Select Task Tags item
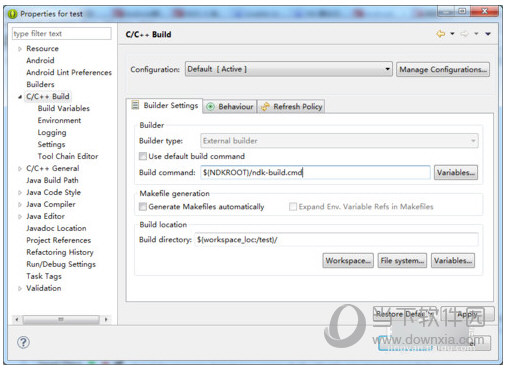Image resolution: width=509 pixels, height=369 pixels. (x=44, y=276)
